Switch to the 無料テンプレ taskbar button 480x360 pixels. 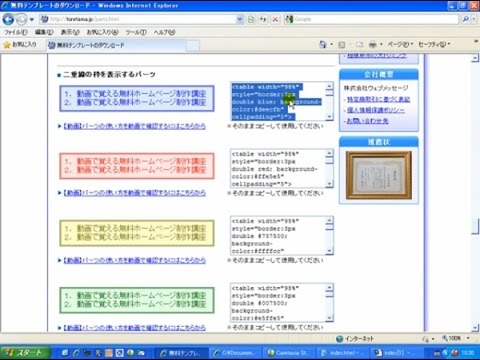pyautogui.click(x=182, y=353)
